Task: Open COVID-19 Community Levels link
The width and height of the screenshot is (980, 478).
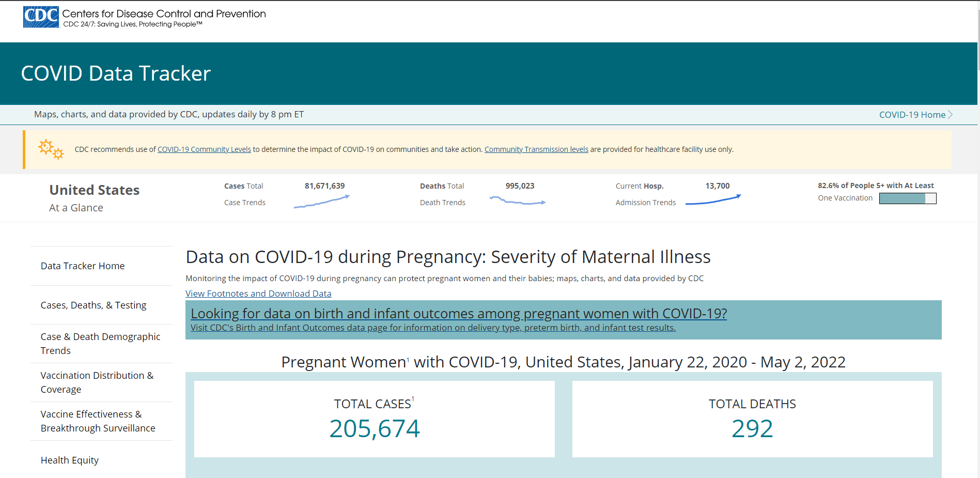Action: coord(204,149)
